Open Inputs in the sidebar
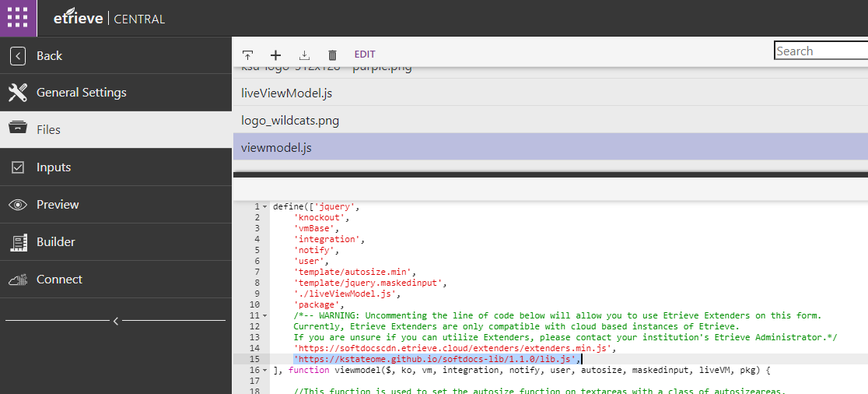 tap(116, 167)
